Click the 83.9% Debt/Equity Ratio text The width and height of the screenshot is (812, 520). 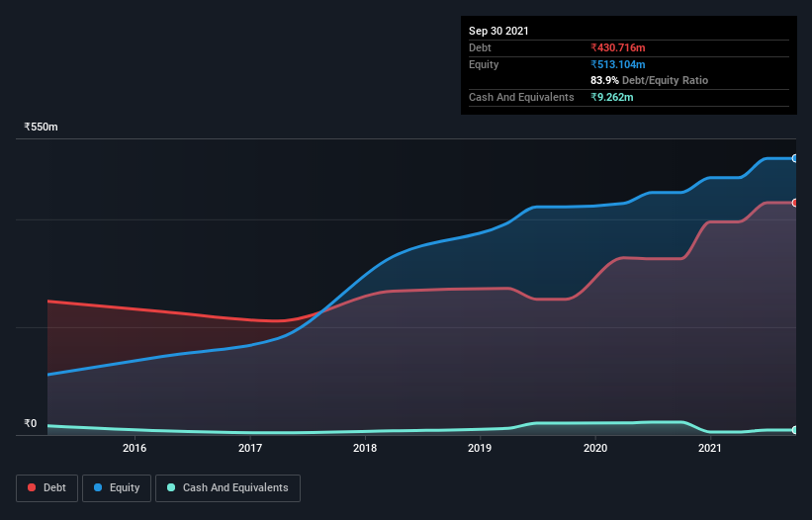click(650, 80)
